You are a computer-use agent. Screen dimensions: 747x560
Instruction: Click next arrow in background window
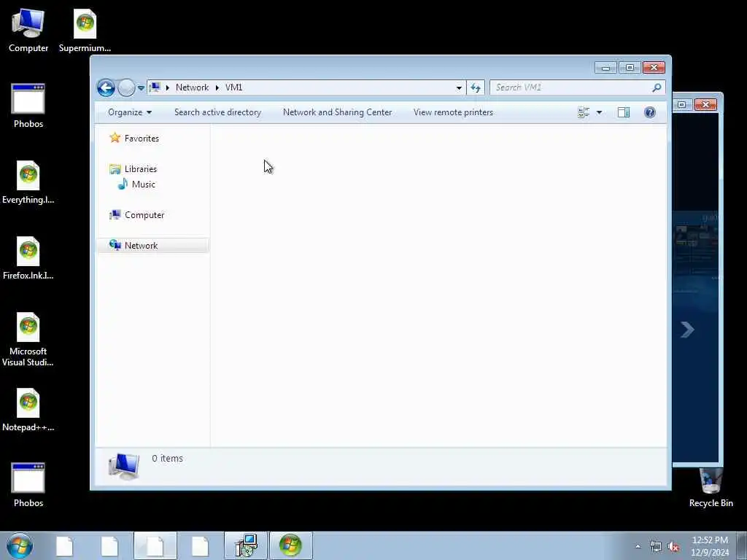click(x=687, y=330)
